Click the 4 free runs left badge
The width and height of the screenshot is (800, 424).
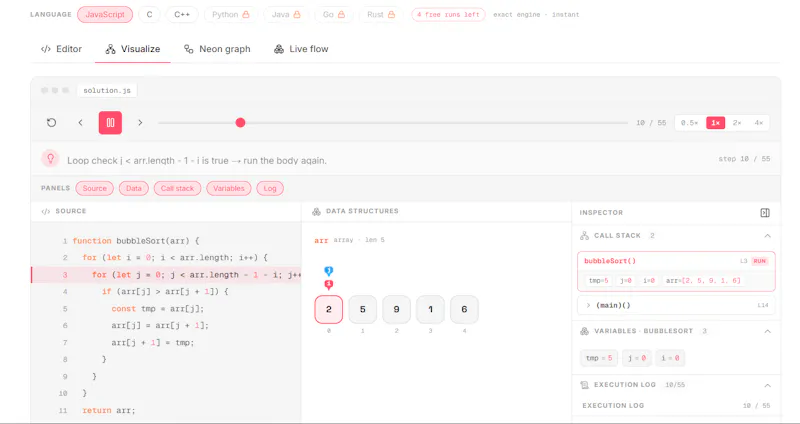click(x=448, y=14)
